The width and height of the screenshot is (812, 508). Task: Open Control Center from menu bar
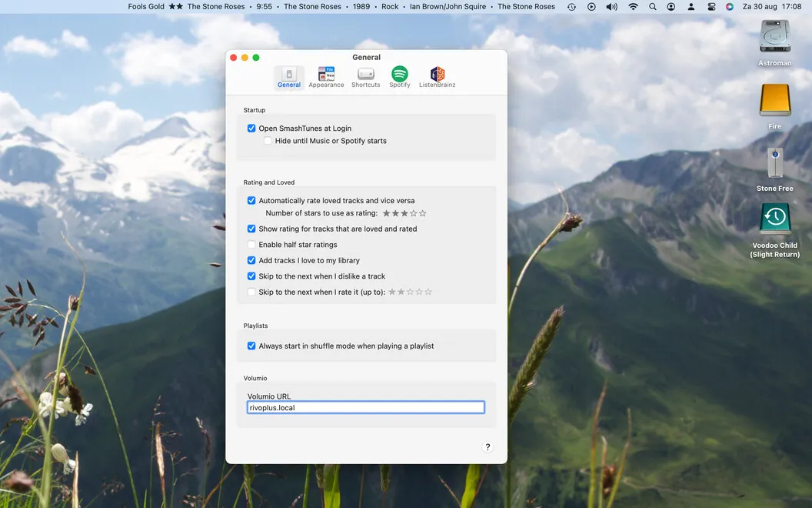pyautogui.click(x=711, y=7)
